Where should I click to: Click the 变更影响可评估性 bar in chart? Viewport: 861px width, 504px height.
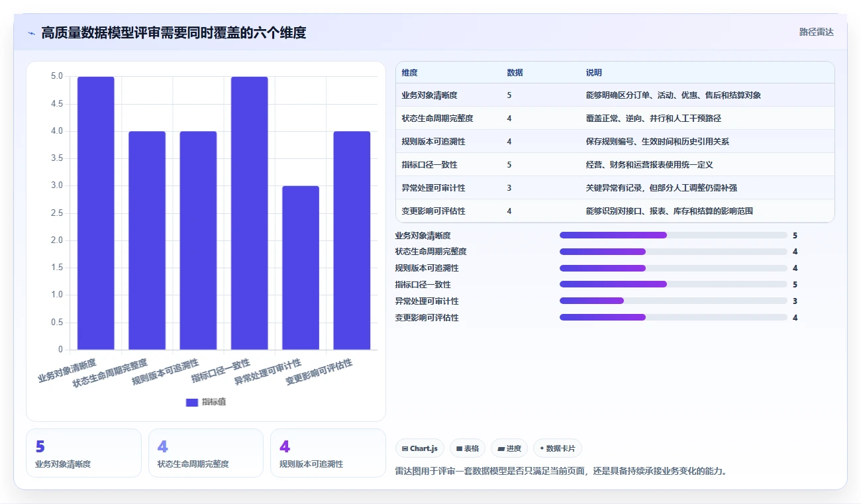coord(352,240)
